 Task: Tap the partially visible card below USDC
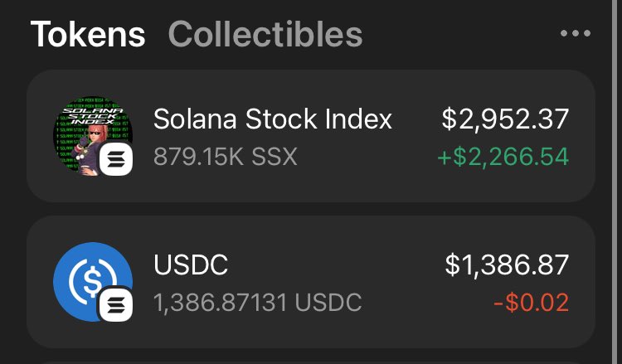pos(311,362)
